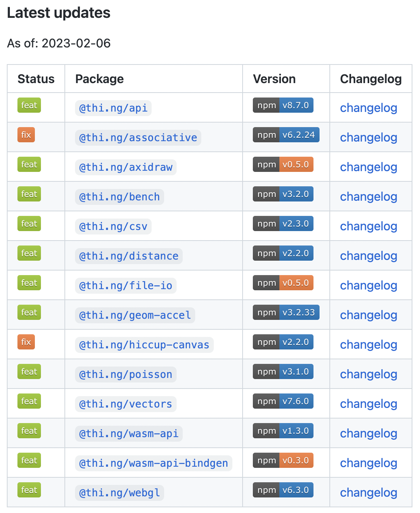Go to the @thi.ng/bench package page
The width and height of the screenshot is (420, 513).
pyautogui.click(x=119, y=197)
